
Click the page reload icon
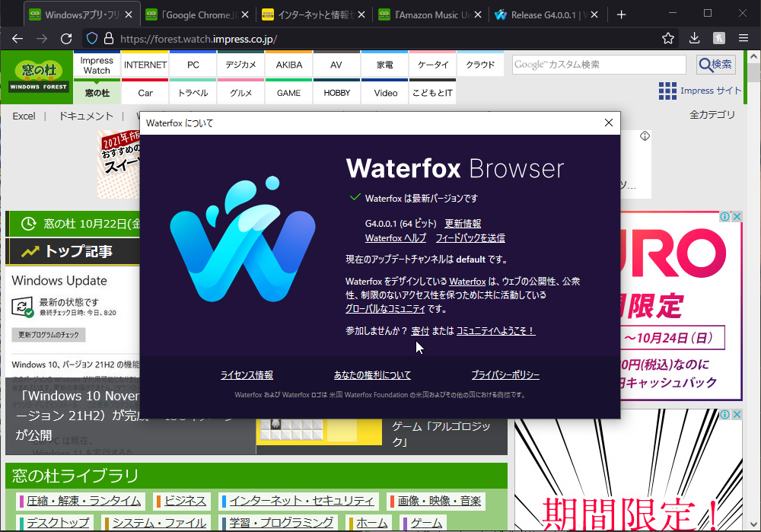pos(66,37)
